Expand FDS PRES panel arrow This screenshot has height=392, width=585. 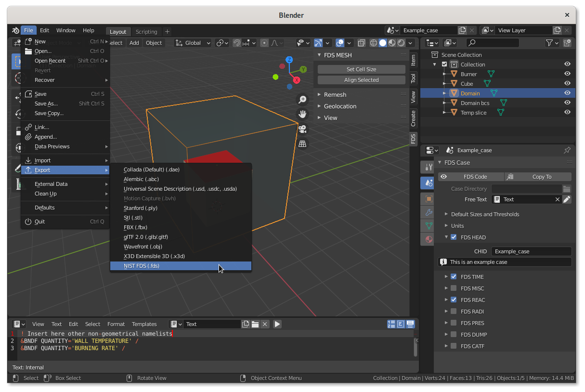[446, 323]
